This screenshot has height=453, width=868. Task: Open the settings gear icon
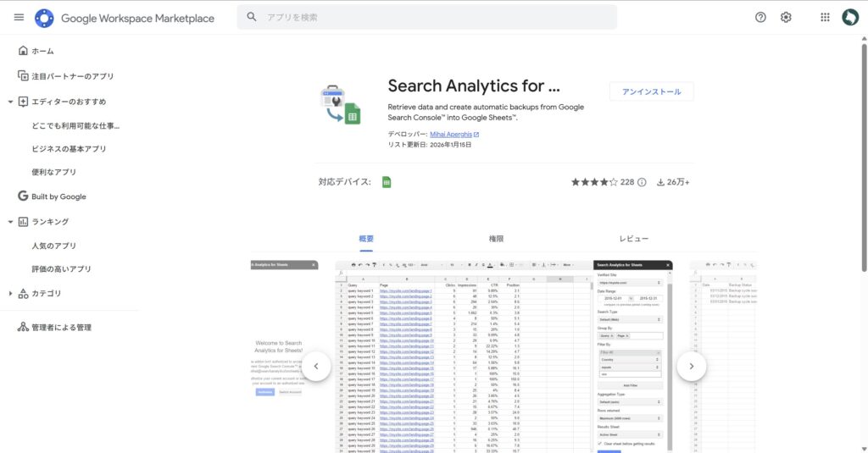pyautogui.click(x=786, y=17)
